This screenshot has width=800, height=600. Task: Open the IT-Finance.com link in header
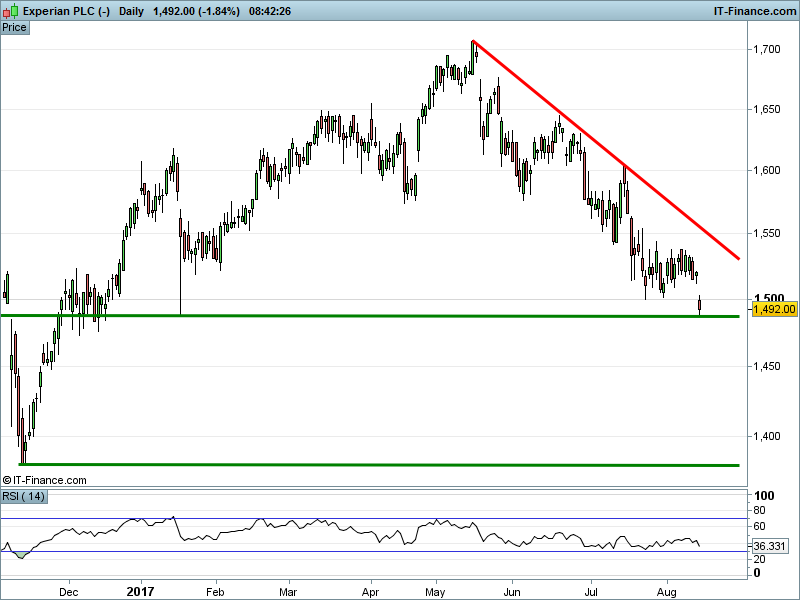[x=754, y=11]
